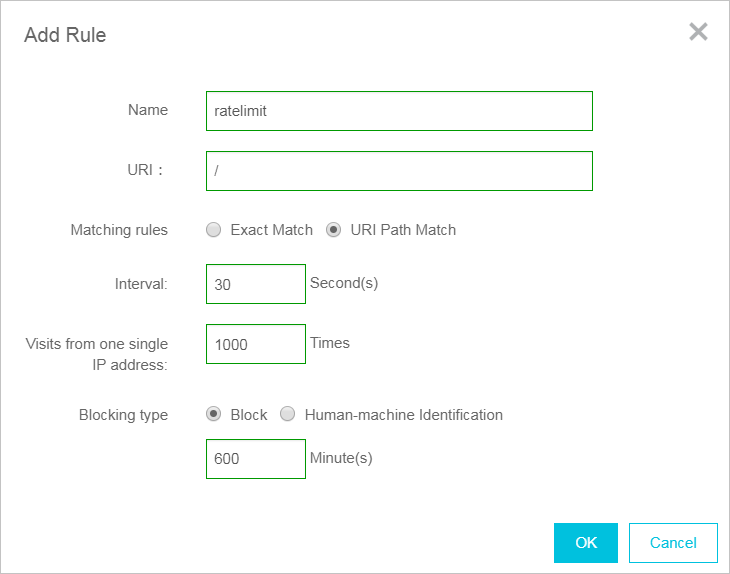The height and width of the screenshot is (574, 730).
Task: Click the Name field containing ratelimit
Action: tap(399, 111)
